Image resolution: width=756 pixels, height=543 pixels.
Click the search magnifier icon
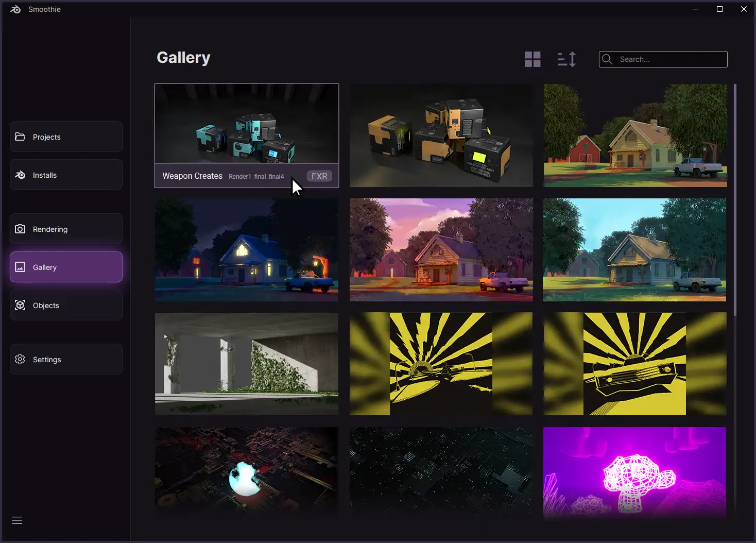point(607,59)
